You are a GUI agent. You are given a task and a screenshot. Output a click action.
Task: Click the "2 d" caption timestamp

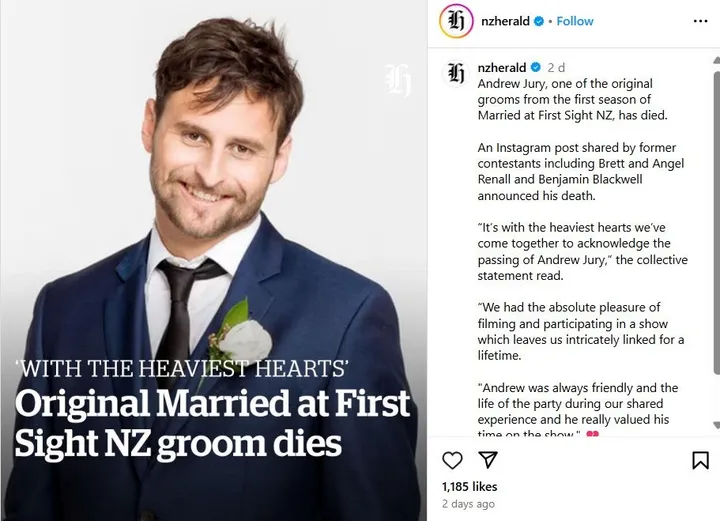pos(556,67)
